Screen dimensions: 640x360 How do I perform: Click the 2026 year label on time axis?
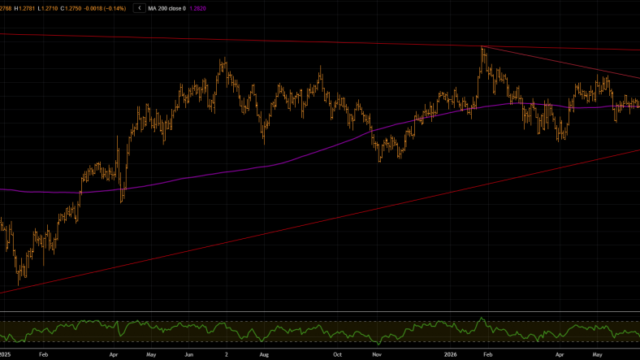tap(450, 355)
